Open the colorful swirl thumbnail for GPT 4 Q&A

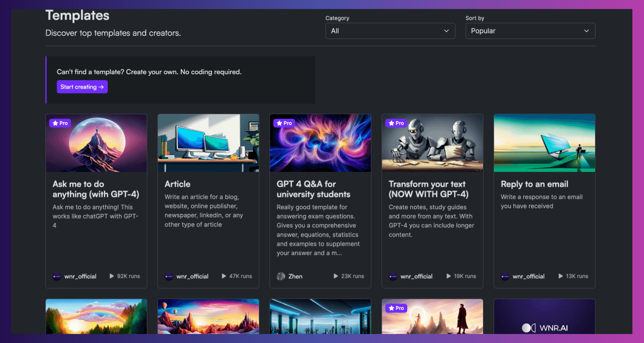[320, 143]
